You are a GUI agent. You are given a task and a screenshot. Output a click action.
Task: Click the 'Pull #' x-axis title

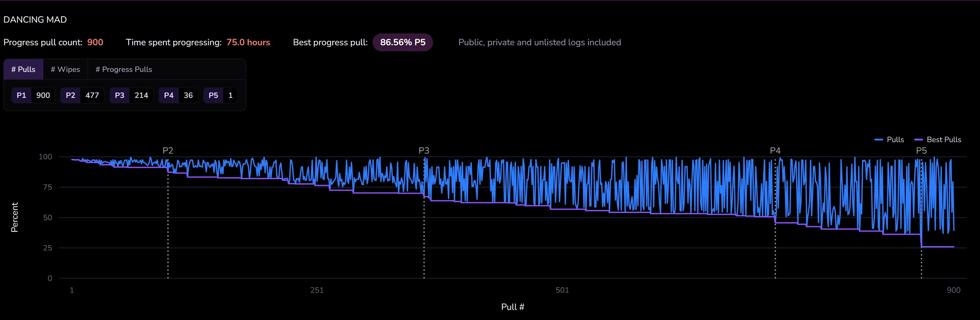click(x=513, y=307)
